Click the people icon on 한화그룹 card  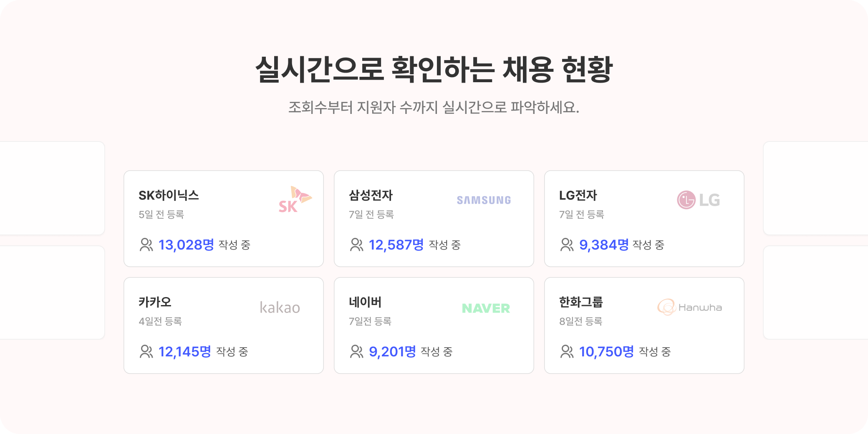(567, 352)
